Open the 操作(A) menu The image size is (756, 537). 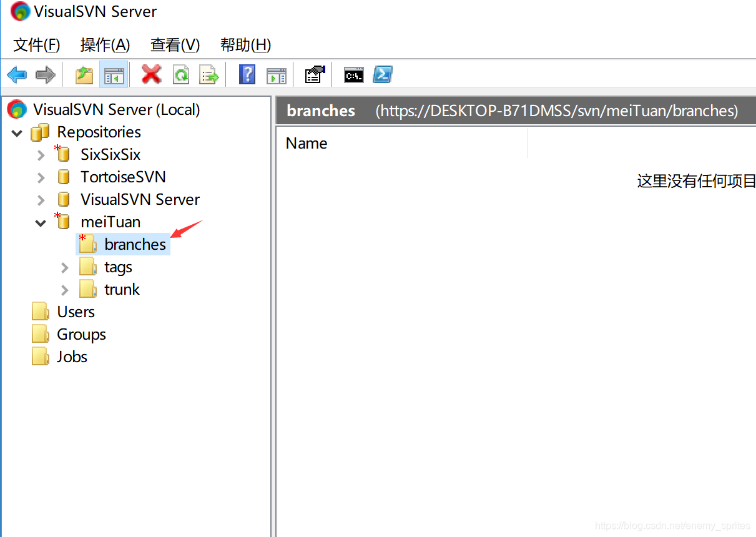tap(106, 45)
